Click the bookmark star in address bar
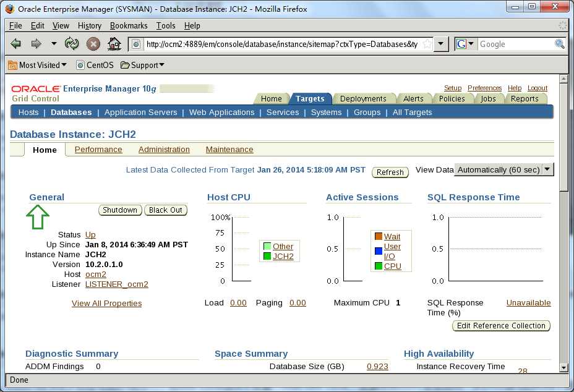The height and width of the screenshot is (392, 574). [427, 45]
